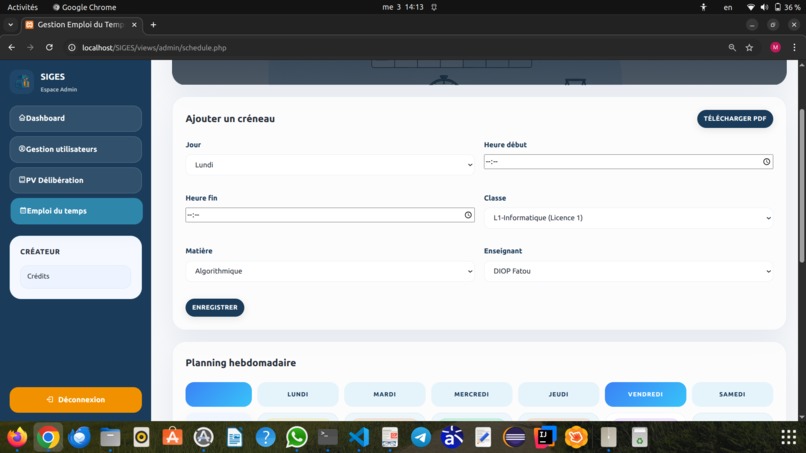Go back in browser history
The width and height of the screenshot is (806, 453).
[12, 47]
